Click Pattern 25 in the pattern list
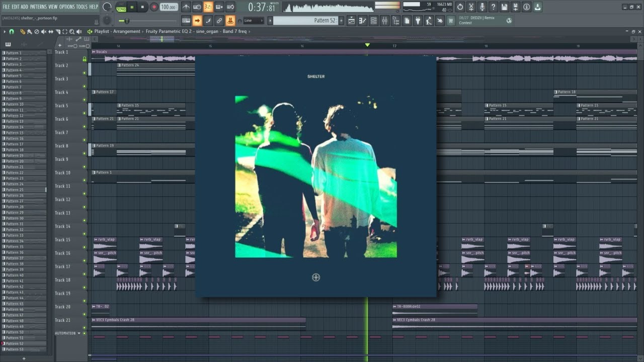Viewport: 644px width, 362px height. pyautogui.click(x=24, y=190)
